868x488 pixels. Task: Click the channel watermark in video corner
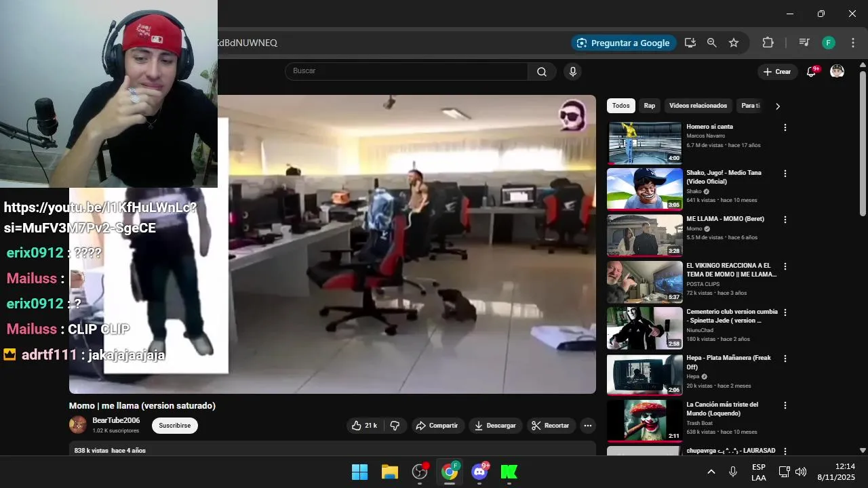click(x=572, y=117)
